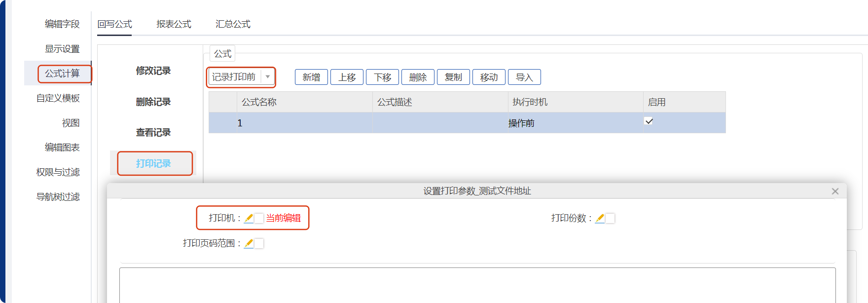Click the 新增 button
868x303 pixels.
click(x=311, y=77)
